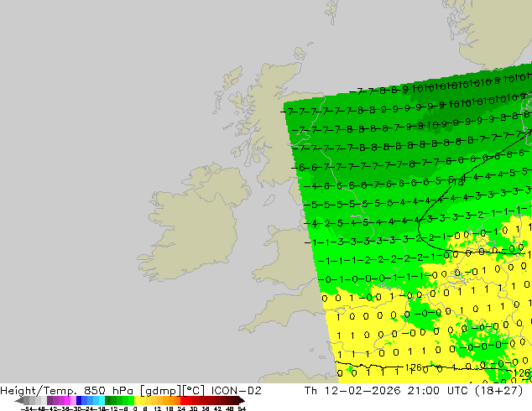
Task: Click the date 'Th 12-02-2026'
Action: pos(352,390)
